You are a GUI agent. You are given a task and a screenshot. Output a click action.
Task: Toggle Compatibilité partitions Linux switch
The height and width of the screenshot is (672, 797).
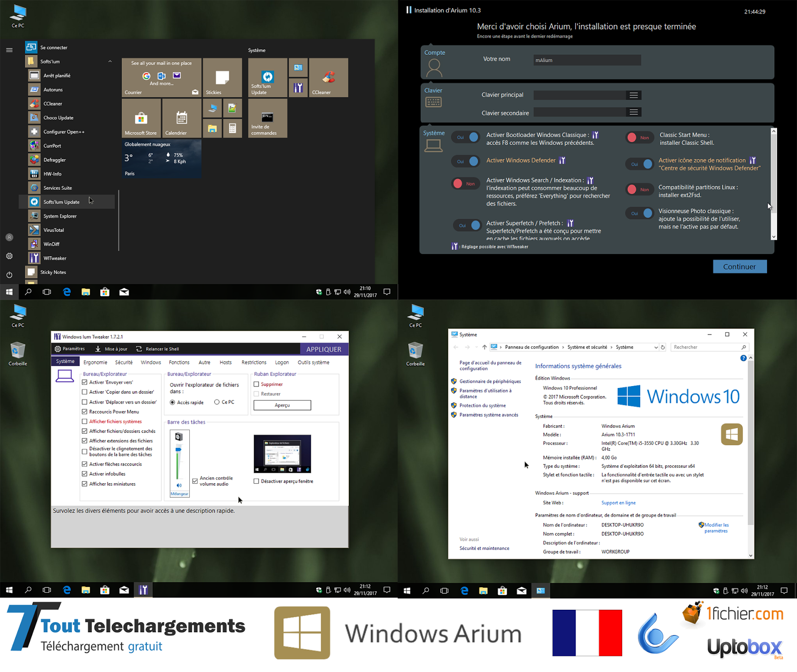click(640, 189)
